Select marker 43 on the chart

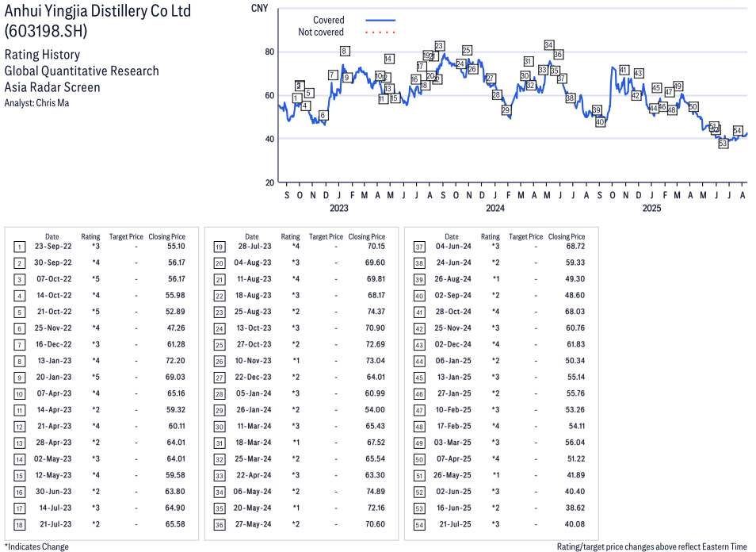[x=639, y=73]
